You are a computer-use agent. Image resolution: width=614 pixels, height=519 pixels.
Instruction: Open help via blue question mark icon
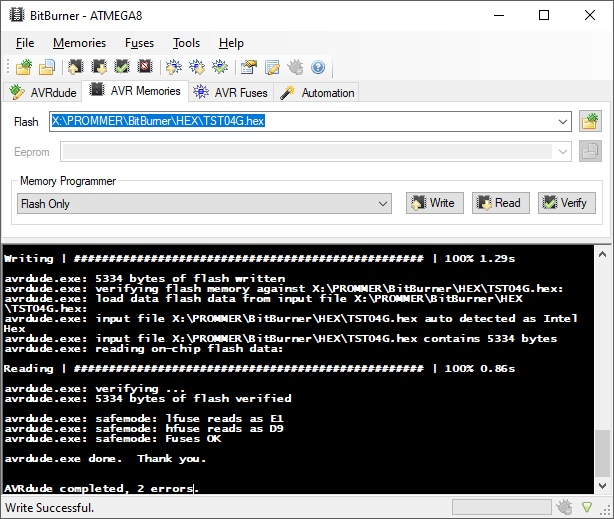[x=318, y=67]
